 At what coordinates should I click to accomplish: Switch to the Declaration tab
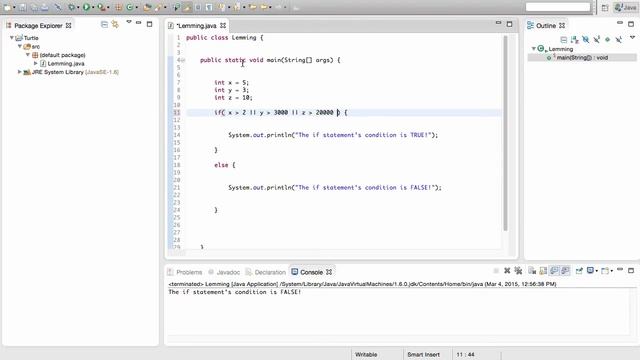coord(266,272)
